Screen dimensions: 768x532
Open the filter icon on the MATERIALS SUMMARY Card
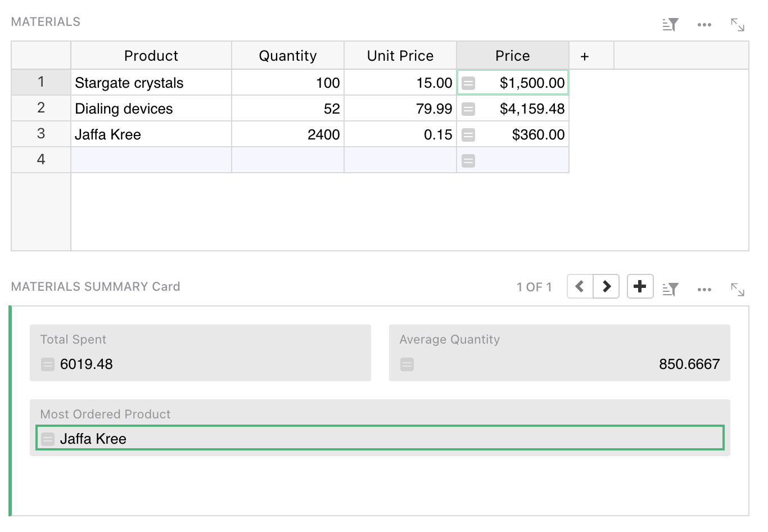point(670,287)
